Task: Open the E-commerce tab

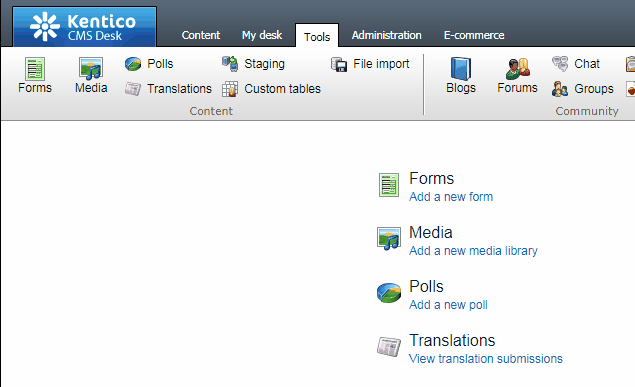Action: [x=474, y=35]
